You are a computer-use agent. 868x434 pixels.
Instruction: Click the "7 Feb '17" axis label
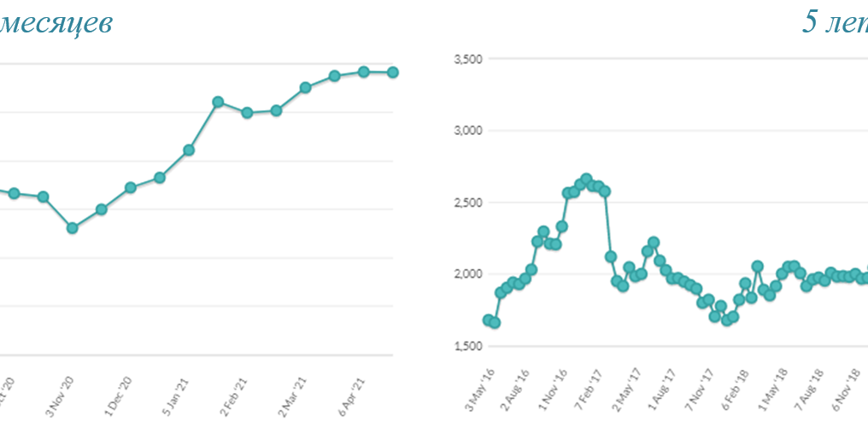591,391
